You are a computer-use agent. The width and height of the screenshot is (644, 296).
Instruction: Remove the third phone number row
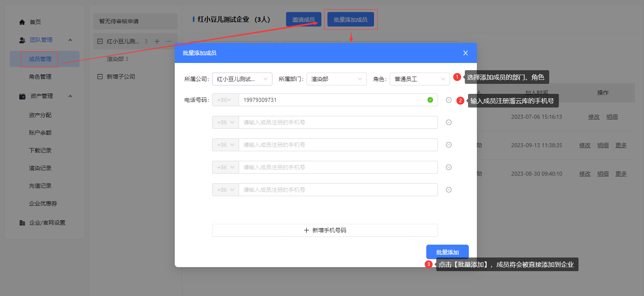449,145
